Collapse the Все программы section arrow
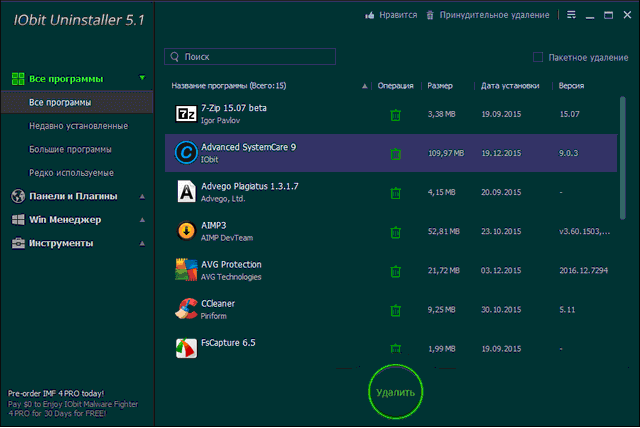Viewport: 640px width, 428px height. coord(142,78)
